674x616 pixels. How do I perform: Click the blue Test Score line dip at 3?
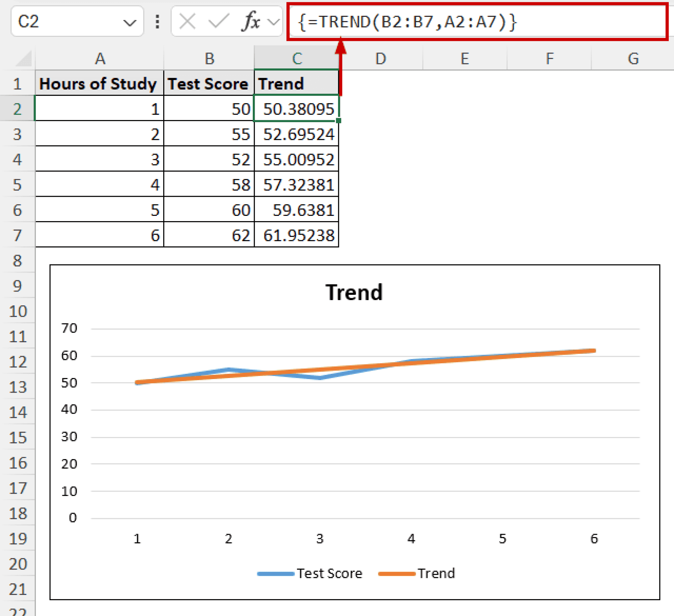pos(320,378)
